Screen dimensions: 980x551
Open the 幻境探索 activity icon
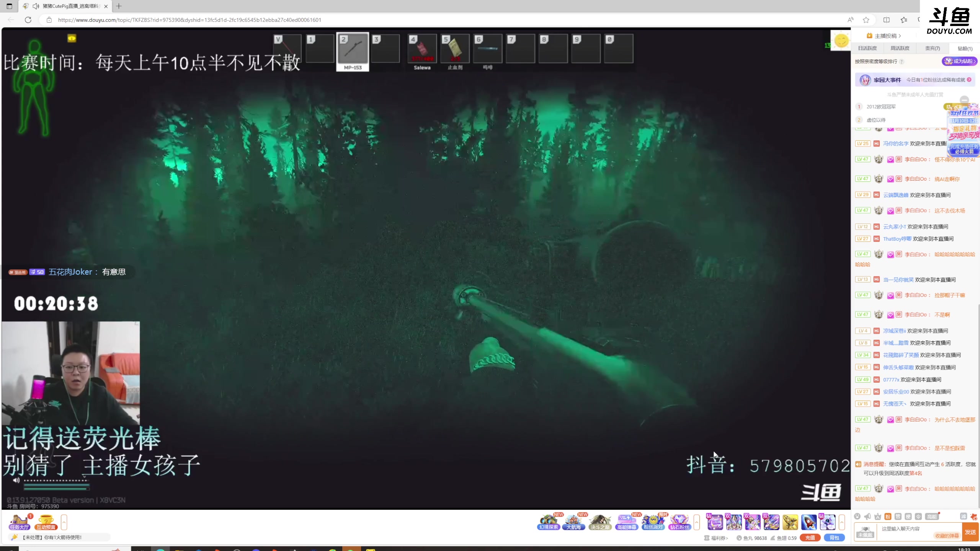[x=548, y=522]
